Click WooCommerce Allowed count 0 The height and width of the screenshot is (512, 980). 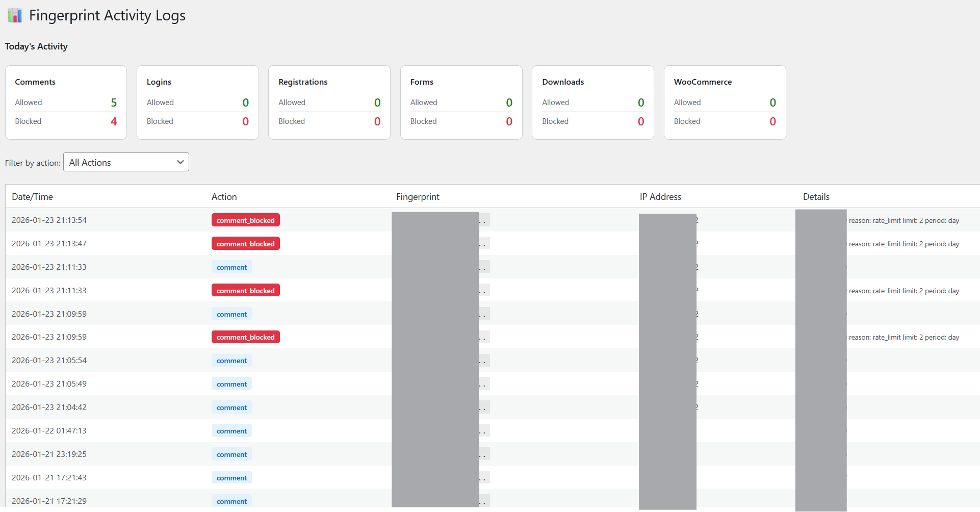click(x=773, y=103)
